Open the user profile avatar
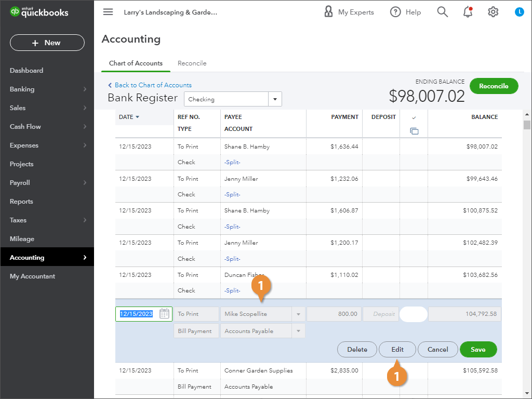Viewport: 532px width, 399px height. click(x=519, y=12)
